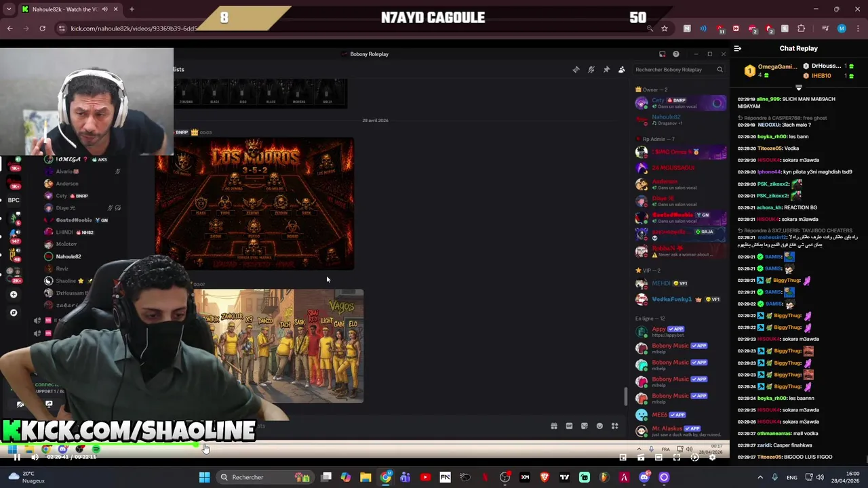Open the gray M extension

(x=687, y=28)
